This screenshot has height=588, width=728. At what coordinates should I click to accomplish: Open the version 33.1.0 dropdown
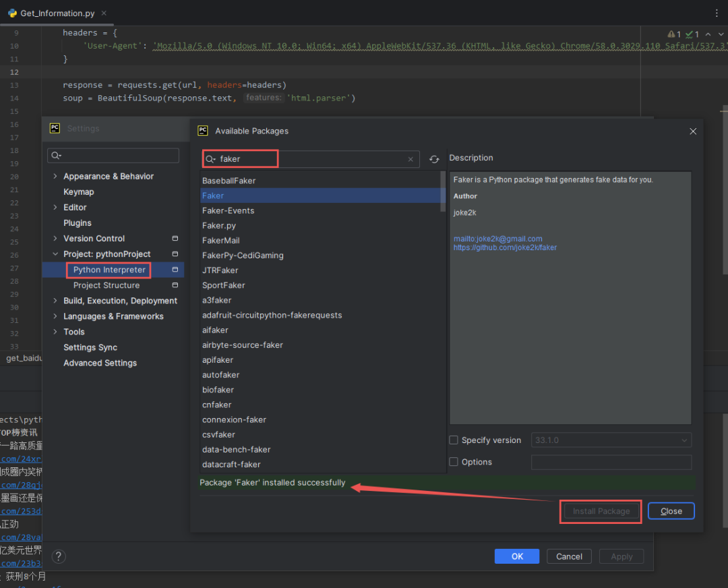pos(611,440)
